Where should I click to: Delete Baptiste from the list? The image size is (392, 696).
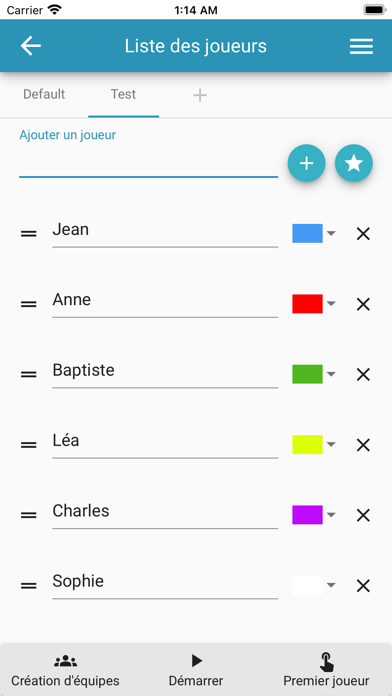click(363, 375)
